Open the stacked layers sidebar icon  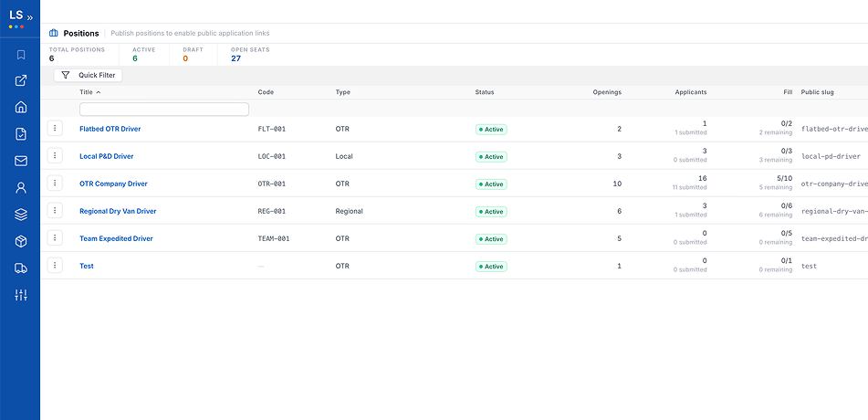(x=20, y=215)
